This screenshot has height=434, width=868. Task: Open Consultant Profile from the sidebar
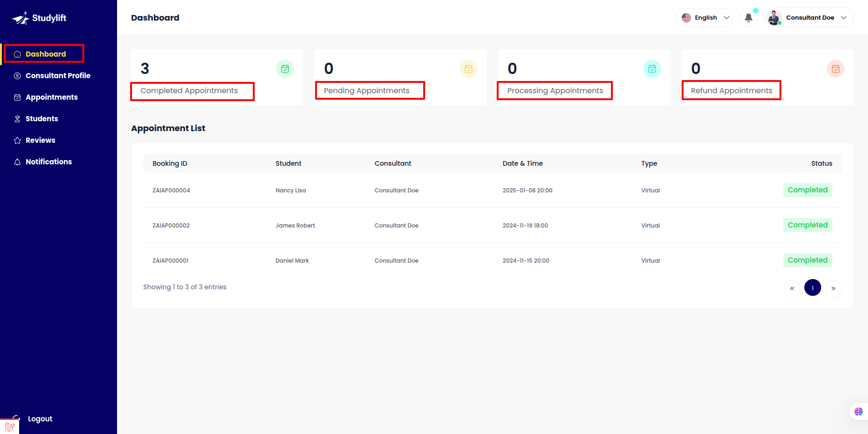click(58, 75)
